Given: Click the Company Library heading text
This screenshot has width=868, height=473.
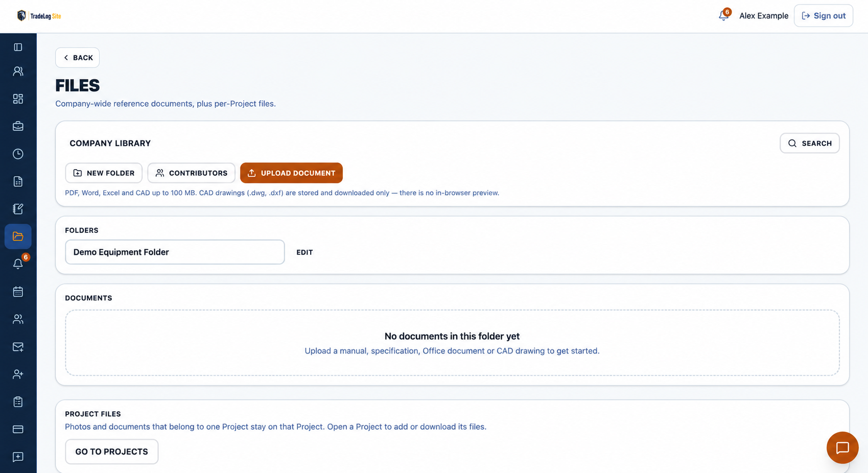Looking at the screenshot, I should (110, 144).
